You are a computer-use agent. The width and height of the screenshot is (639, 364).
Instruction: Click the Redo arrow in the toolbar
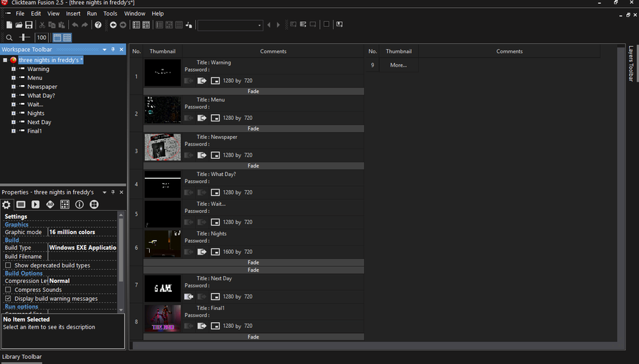pyautogui.click(x=84, y=25)
